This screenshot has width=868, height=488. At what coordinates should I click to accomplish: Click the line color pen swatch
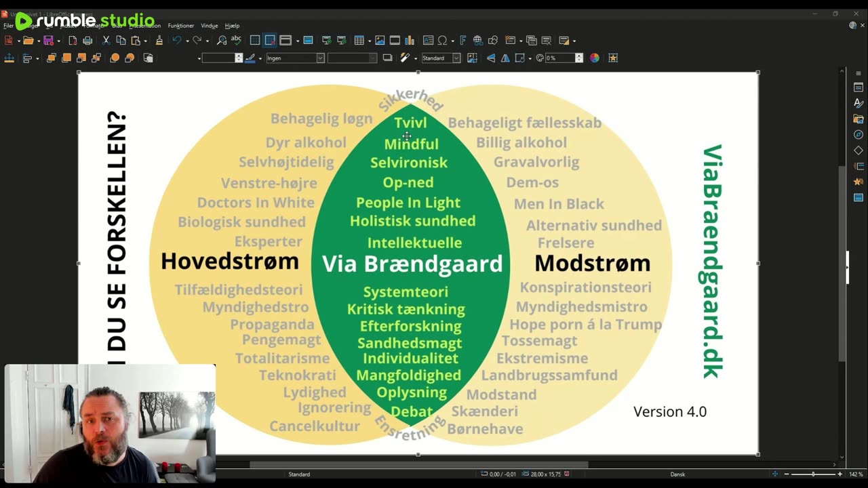(250, 58)
